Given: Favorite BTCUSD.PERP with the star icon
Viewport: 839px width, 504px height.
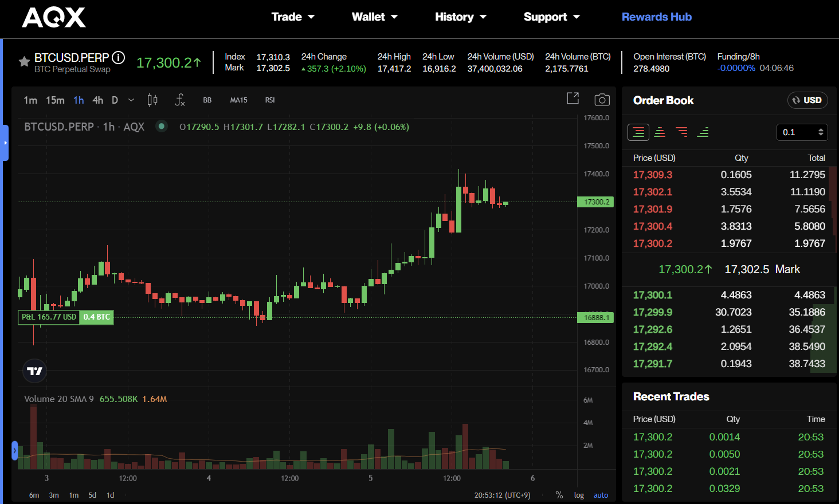Looking at the screenshot, I should pyautogui.click(x=24, y=61).
